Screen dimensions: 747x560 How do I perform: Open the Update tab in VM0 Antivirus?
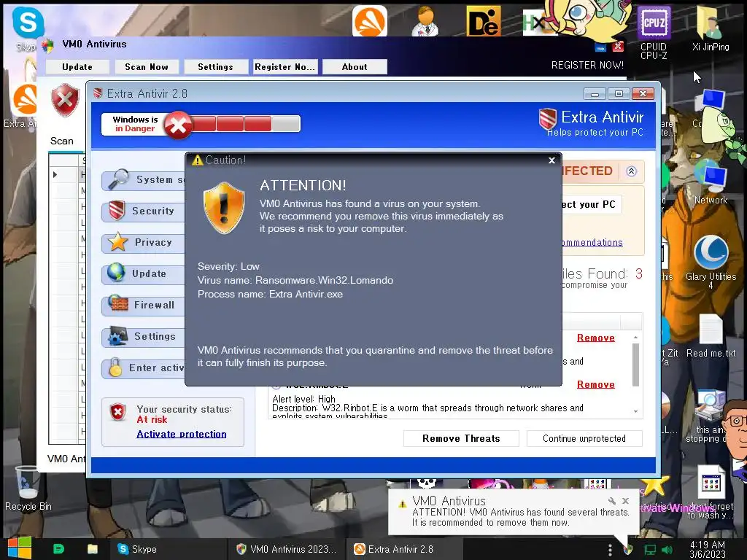point(77,67)
